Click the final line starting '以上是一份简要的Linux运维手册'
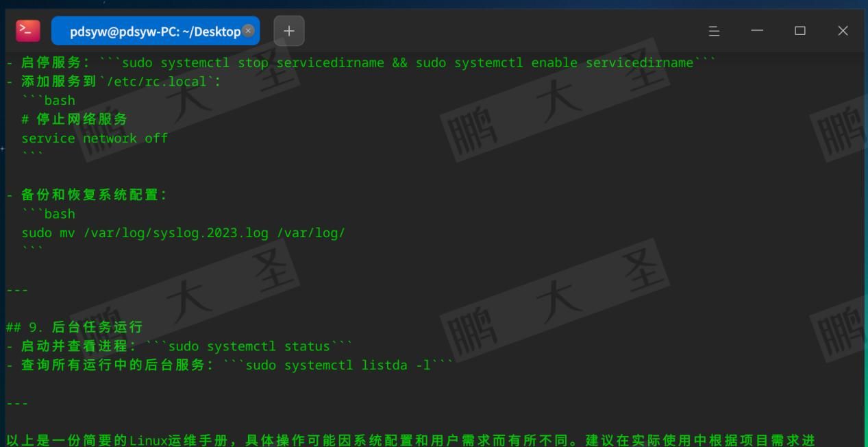Viewport: 868px width, 447px height. coord(411,439)
